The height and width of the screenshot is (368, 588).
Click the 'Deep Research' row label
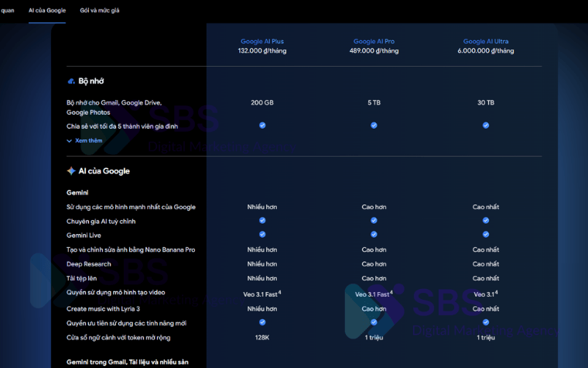click(x=88, y=264)
